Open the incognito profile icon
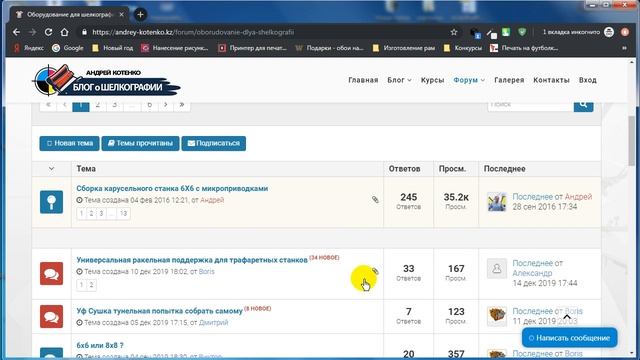 point(609,32)
